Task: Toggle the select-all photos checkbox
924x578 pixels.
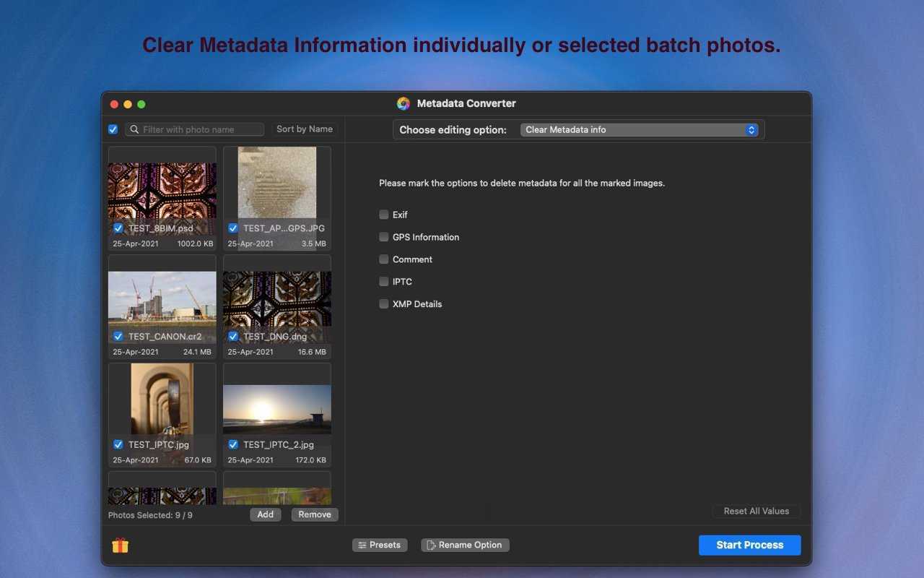Action: [113, 129]
